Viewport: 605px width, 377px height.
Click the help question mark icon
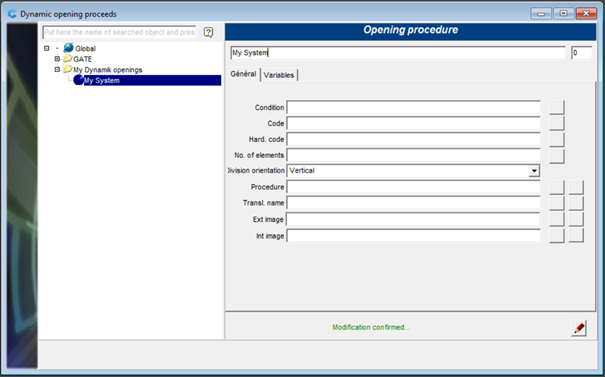click(x=208, y=32)
